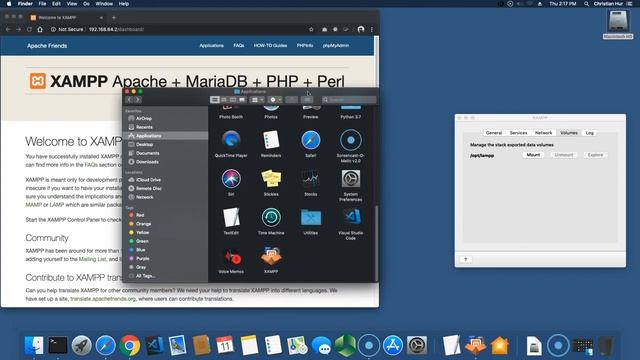This screenshot has width=640, height=360.
Task: Select the Reminders app in Finder
Action: click(271, 140)
